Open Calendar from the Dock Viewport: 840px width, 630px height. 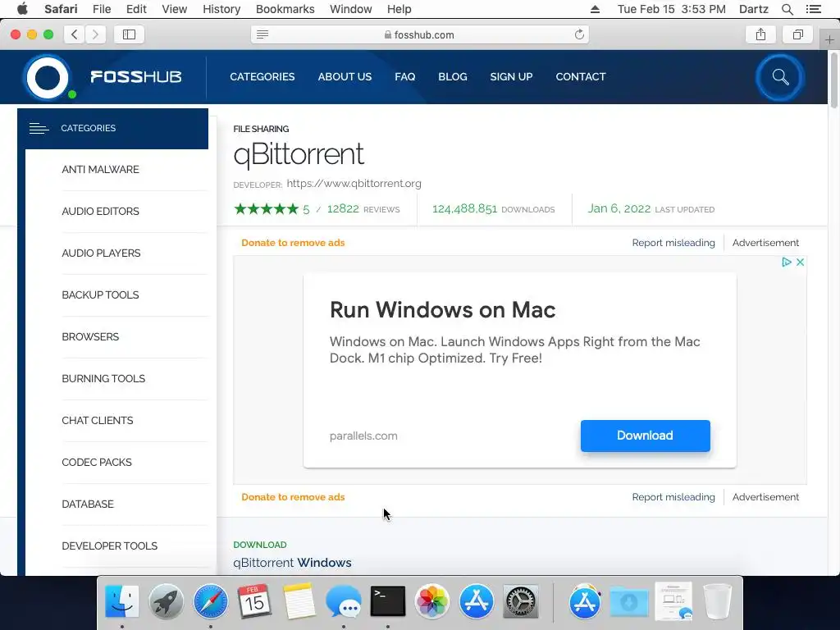pos(254,601)
